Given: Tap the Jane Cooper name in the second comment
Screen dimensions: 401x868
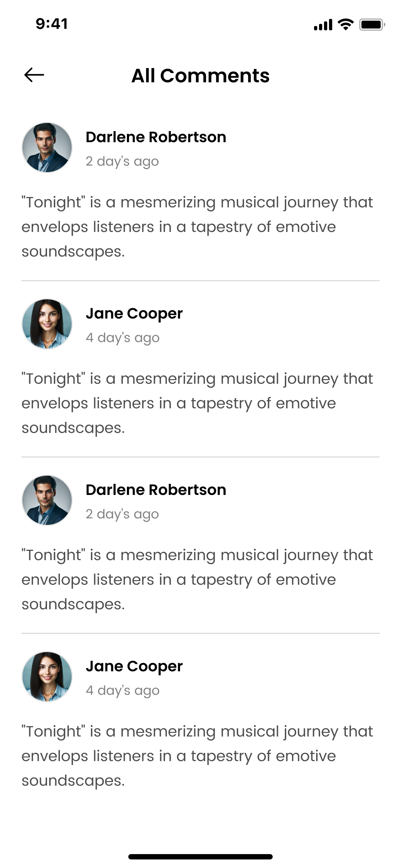Looking at the screenshot, I should point(134,314).
